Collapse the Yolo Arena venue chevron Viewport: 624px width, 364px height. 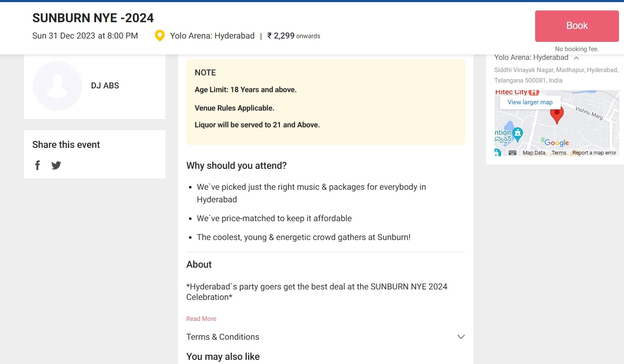[576, 58]
